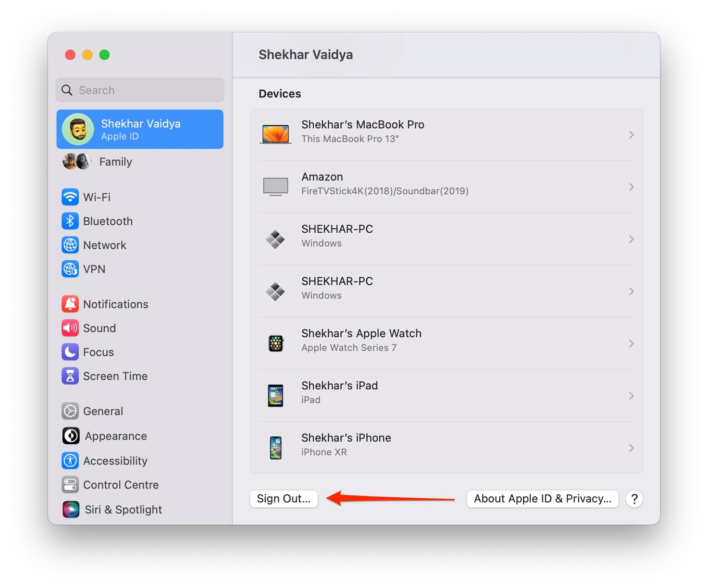Click the Control Centre icon
Screen dimensions: 708x588
(70, 484)
